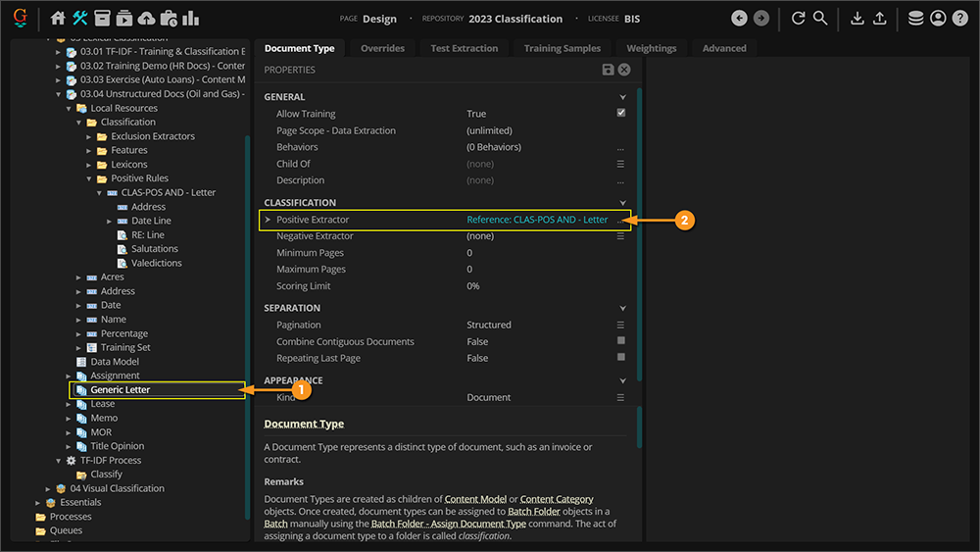The height and width of the screenshot is (552, 980).
Task: Select Generic Letter in the tree
Action: 120,390
